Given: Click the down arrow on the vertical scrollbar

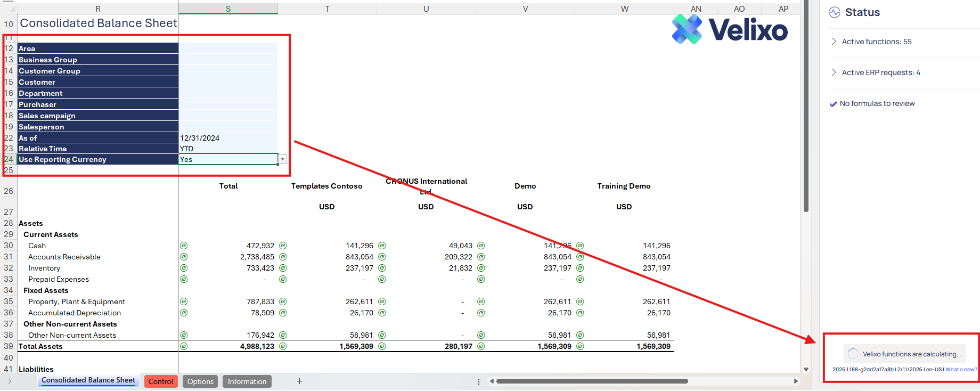Looking at the screenshot, I should [x=806, y=369].
